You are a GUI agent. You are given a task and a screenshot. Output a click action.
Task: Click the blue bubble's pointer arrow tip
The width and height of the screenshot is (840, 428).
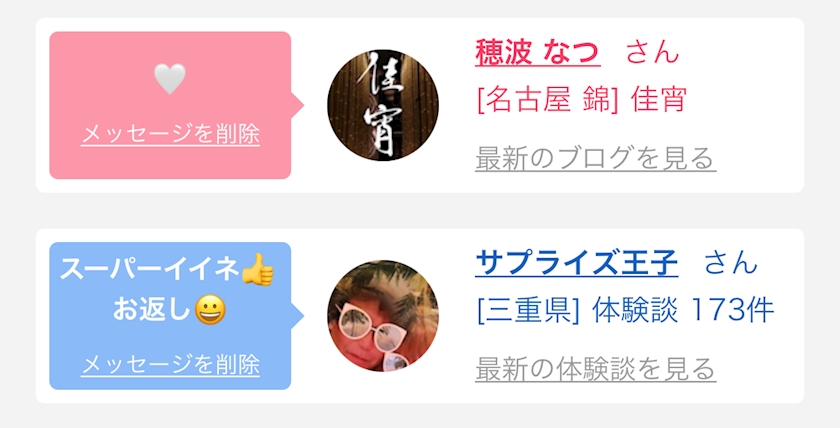(x=300, y=316)
